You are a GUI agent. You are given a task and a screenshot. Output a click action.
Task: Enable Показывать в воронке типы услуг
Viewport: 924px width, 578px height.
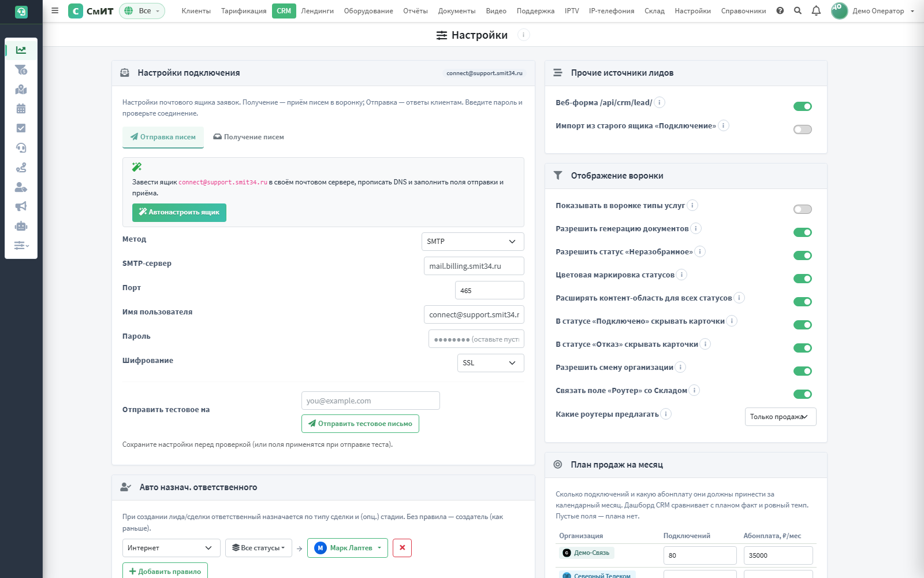[803, 209]
